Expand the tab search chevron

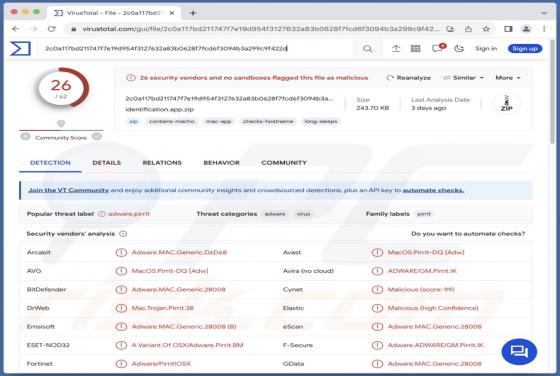544,13
